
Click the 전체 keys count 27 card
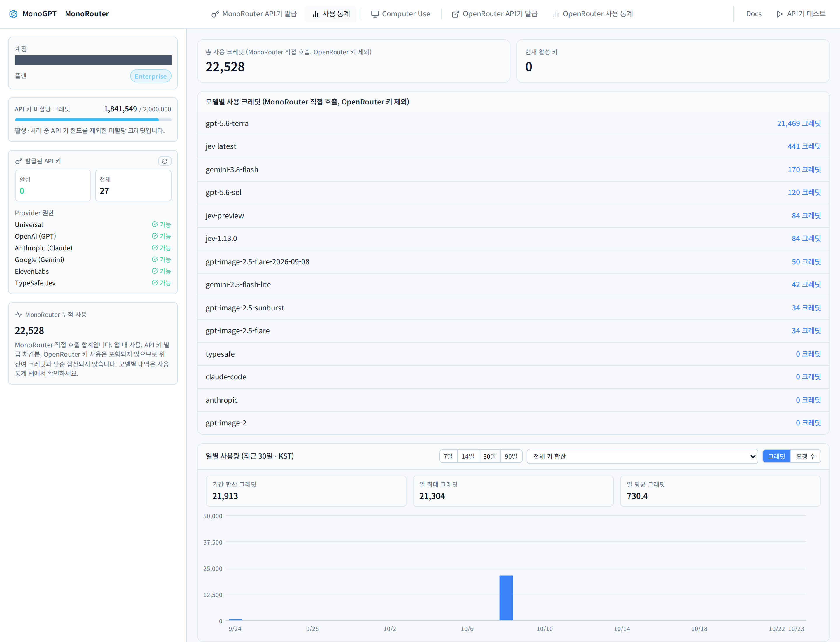[x=133, y=186]
